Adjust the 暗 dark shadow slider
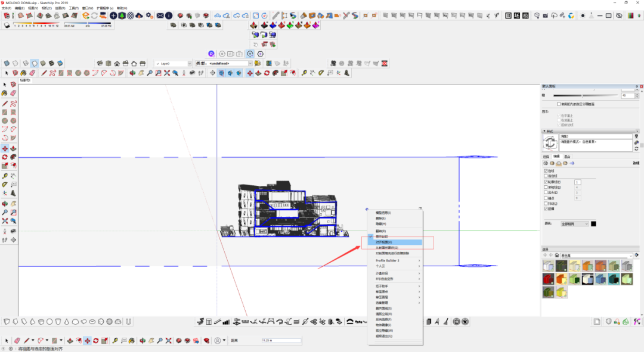The image size is (644, 352). pos(586,95)
